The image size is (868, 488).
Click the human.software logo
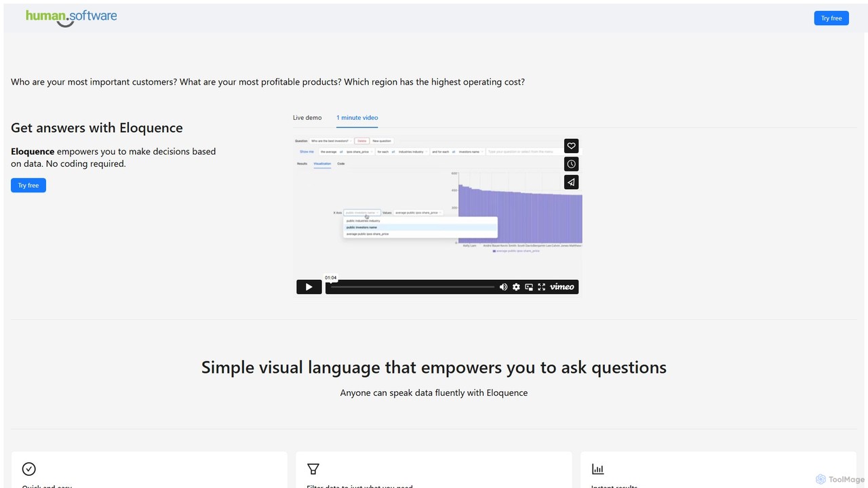click(71, 17)
